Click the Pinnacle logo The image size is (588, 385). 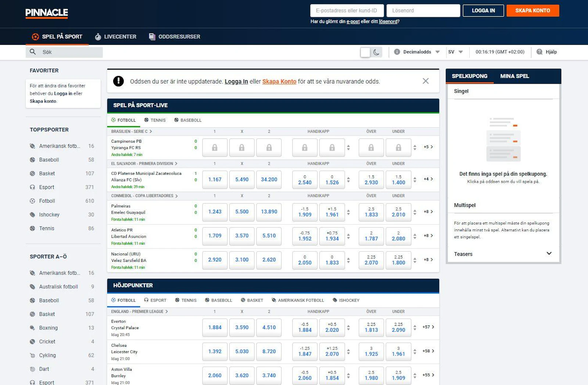[47, 13]
